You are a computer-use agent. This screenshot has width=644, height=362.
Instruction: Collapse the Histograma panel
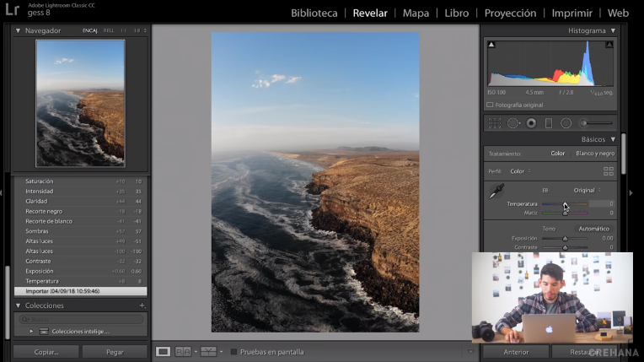[613, 30]
